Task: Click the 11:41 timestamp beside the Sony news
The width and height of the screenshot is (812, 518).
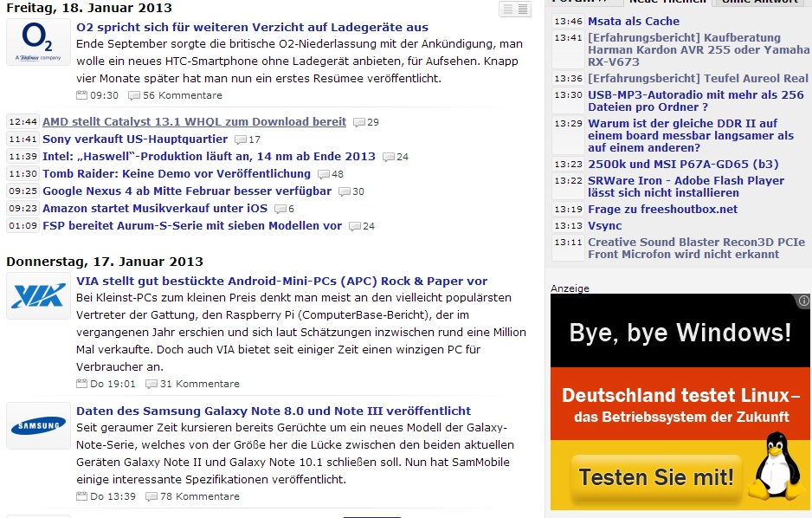Action: coord(23,139)
